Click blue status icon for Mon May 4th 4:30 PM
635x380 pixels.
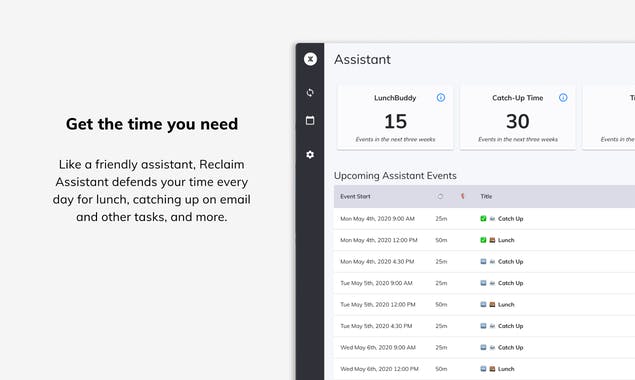tap(483, 262)
